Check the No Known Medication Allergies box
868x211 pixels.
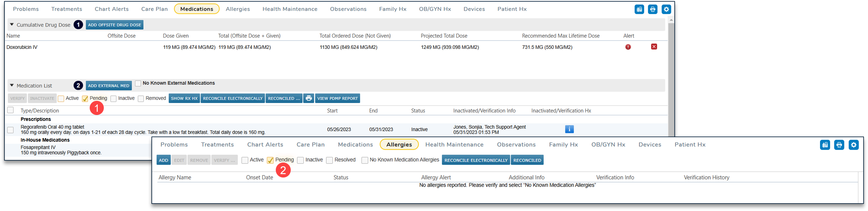pyautogui.click(x=365, y=160)
